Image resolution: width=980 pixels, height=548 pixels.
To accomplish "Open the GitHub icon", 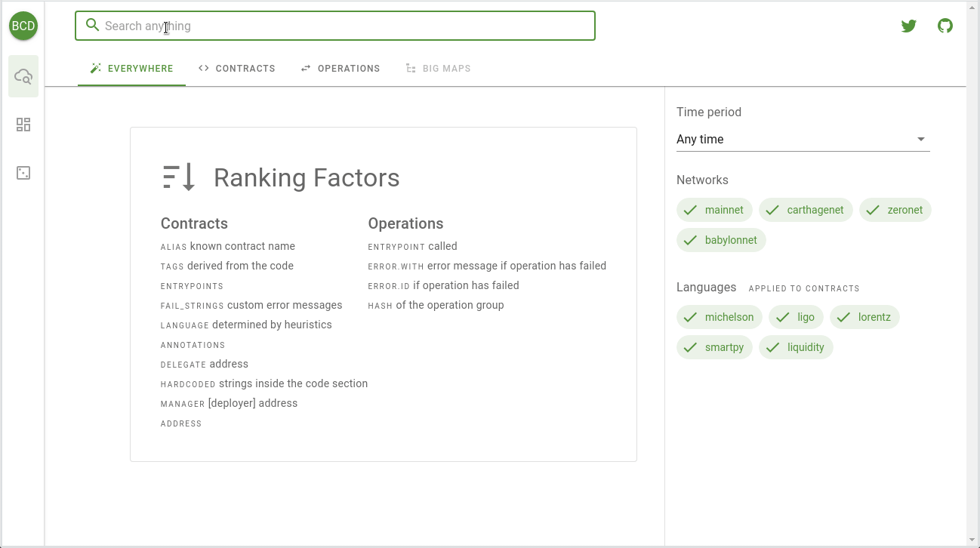I will (x=945, y=26).
